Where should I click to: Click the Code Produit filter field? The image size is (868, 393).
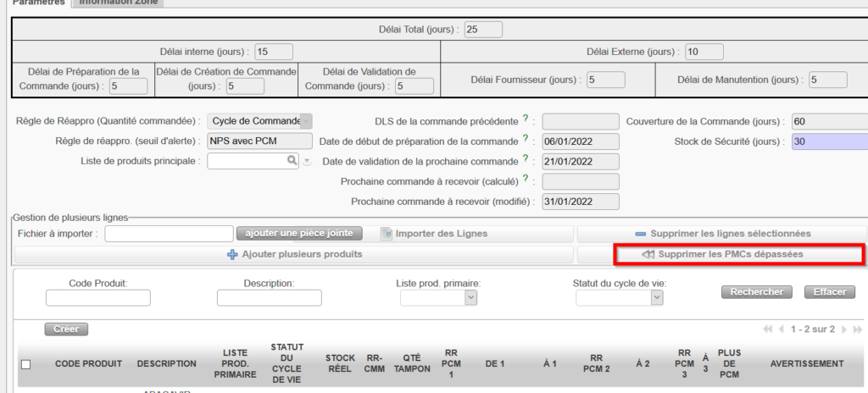pyautogui.click(x=98, y=298)
